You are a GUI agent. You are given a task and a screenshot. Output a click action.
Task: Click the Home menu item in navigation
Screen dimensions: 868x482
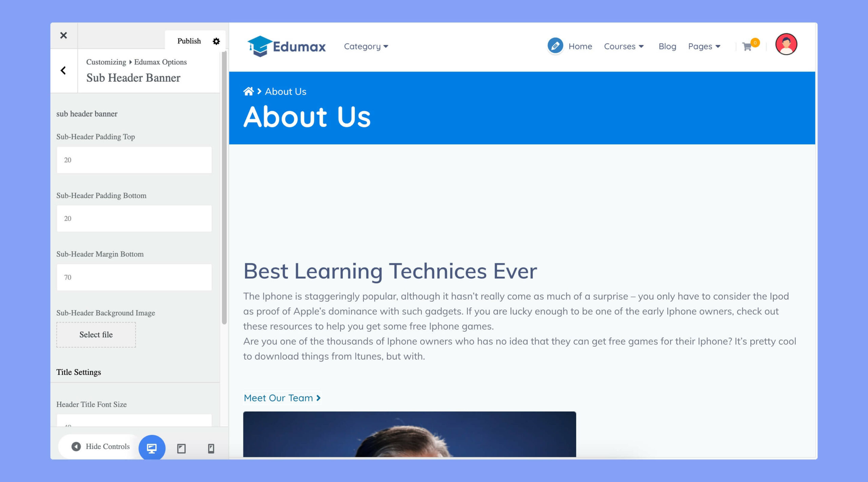(x=580, y=46)
